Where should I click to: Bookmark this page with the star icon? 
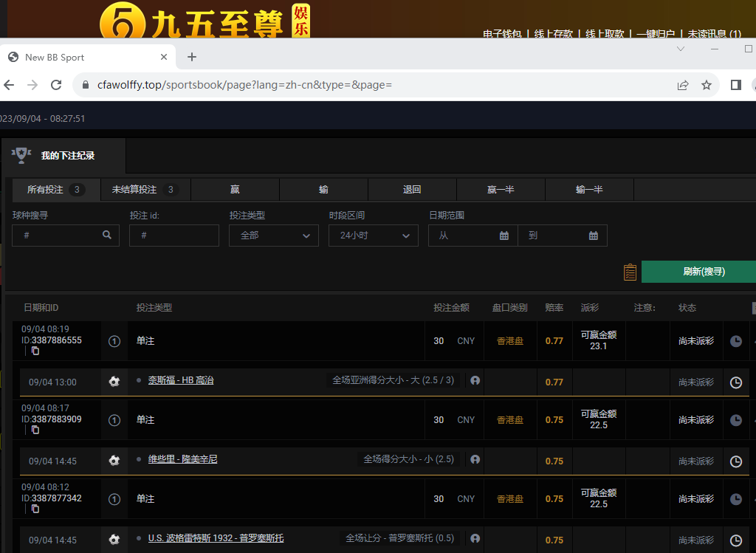707,85
